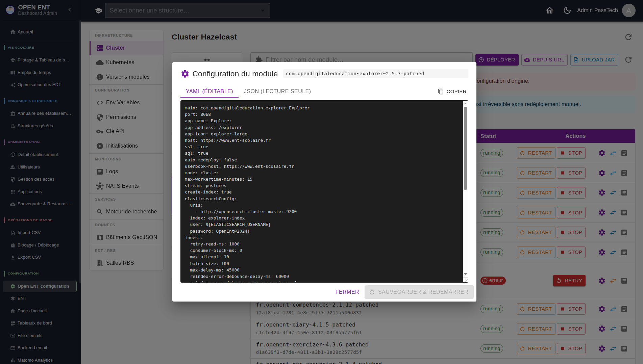The width and height of the screenshot is (643, 364).
Task: Open Utilisateurs sidebar link
Action: 40,167
